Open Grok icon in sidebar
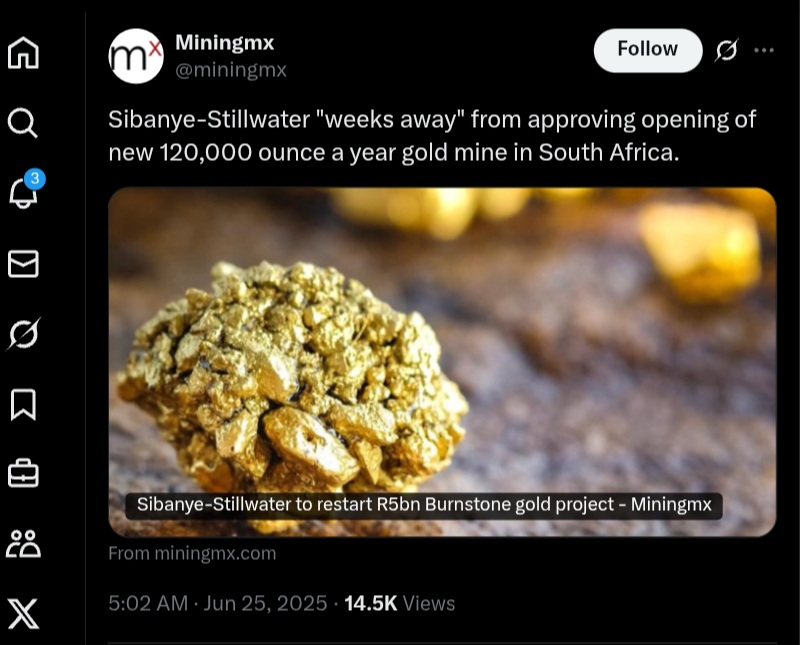 [x=23, y=334]
